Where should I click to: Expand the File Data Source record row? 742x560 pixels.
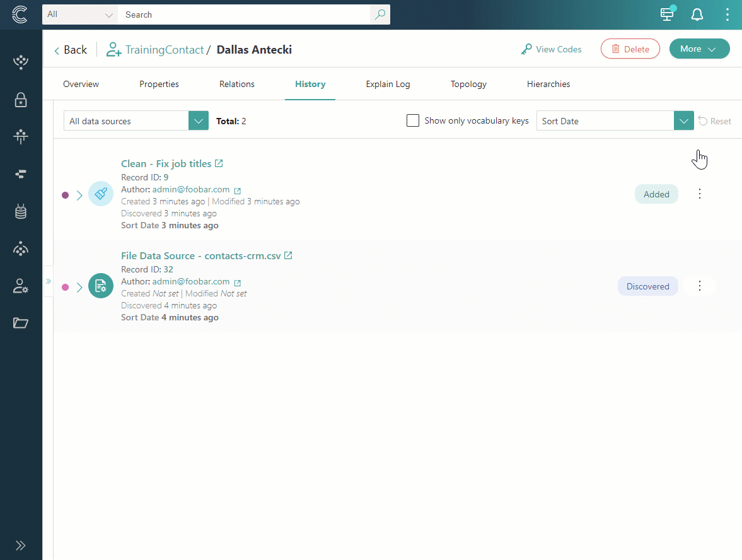click(x=79, y=288)
